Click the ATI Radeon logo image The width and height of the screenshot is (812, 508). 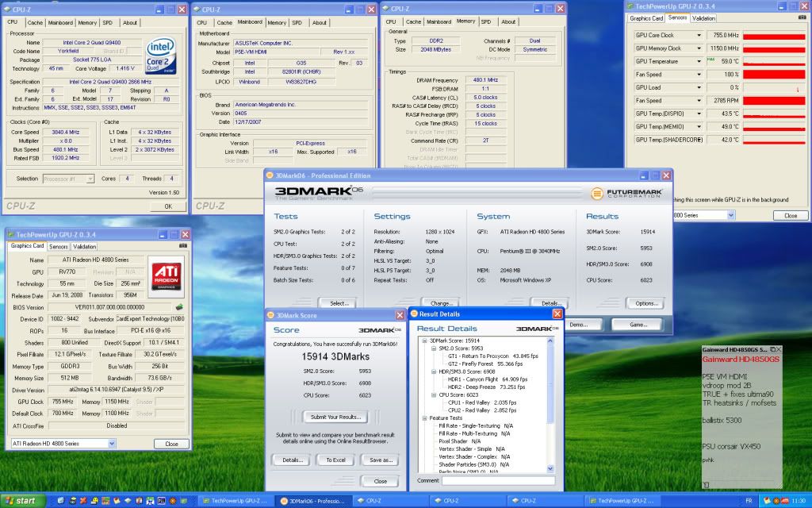[x=165, y=277]
